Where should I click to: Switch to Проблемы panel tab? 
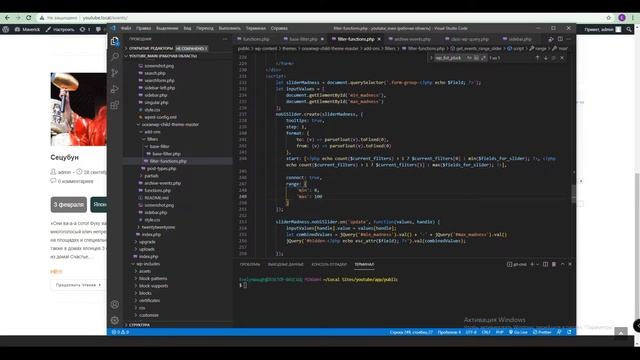250,264
